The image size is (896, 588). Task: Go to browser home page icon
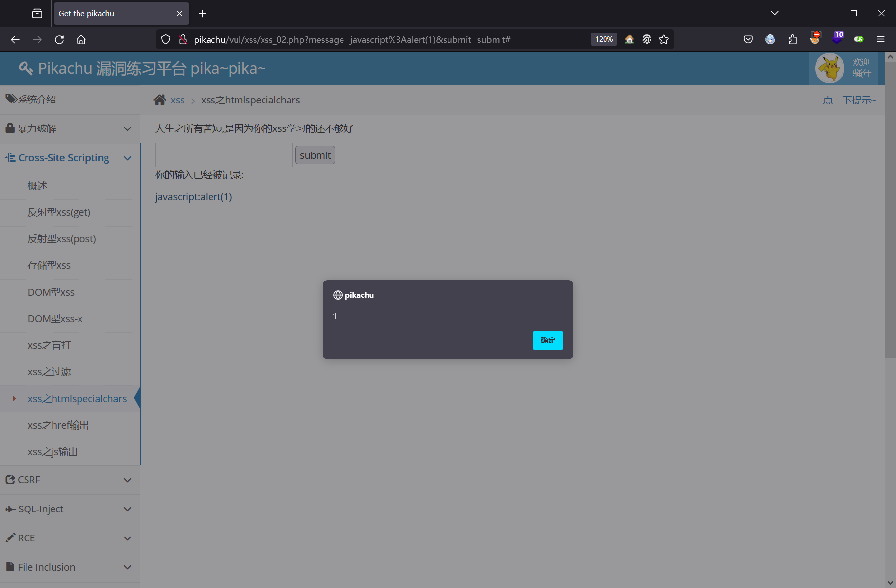pos(81,39)
